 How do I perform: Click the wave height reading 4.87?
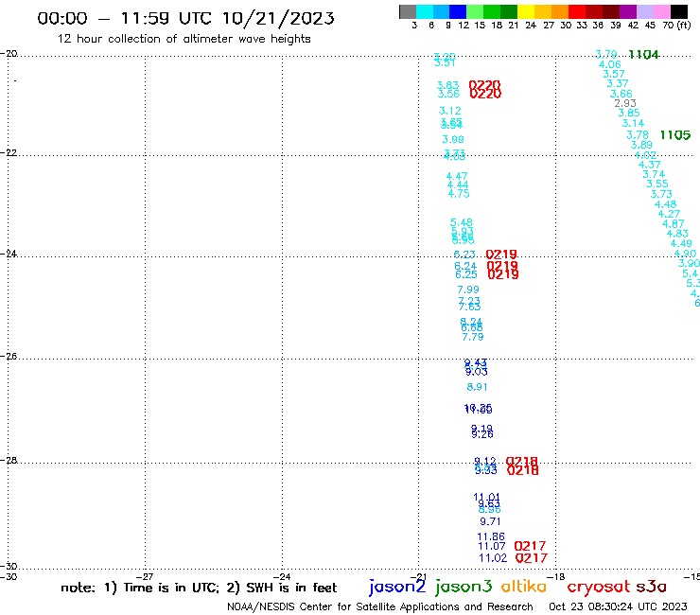coord(674,224)
